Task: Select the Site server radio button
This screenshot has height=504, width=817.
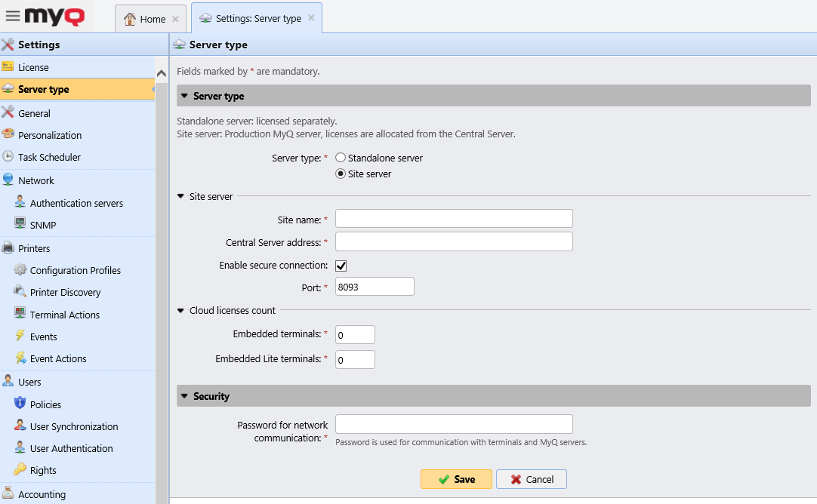Action: [341, 174]
